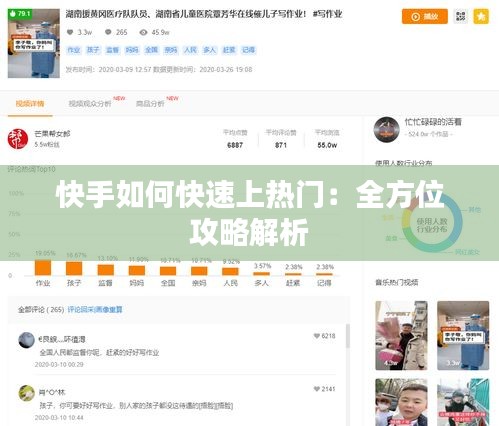Switch to the 商品分析 tab

150,104
